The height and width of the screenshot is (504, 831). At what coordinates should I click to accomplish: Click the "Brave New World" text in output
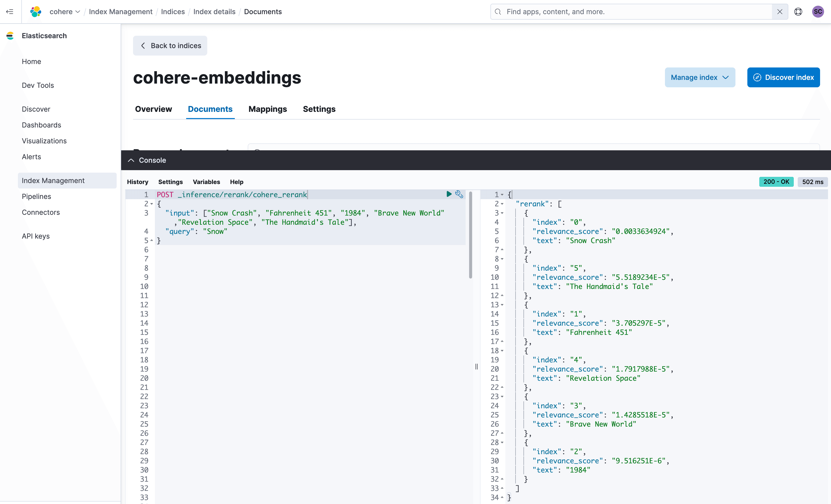(601, 424)
